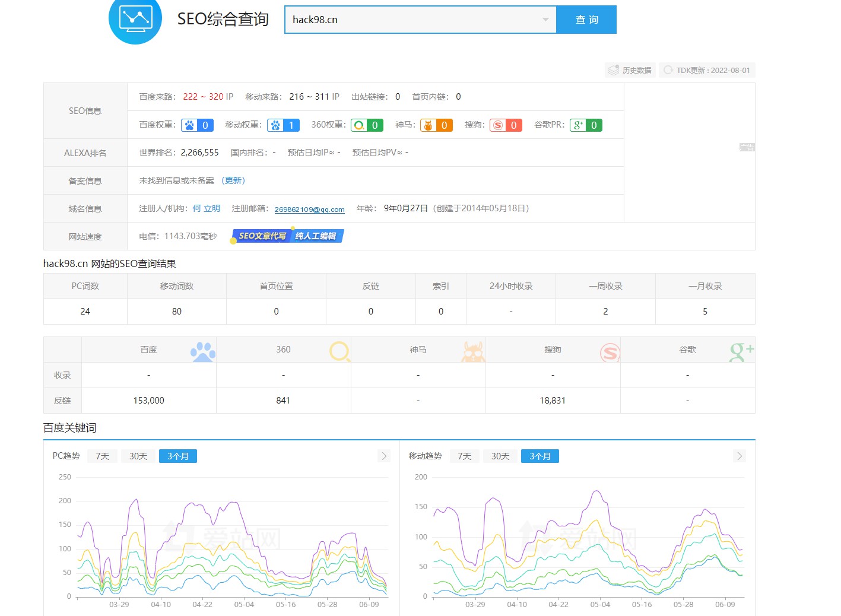The width and height of the screenshot is (841, 616).
Task: Switch 移动趋势 chart to 30天
Action: [500, 456]
